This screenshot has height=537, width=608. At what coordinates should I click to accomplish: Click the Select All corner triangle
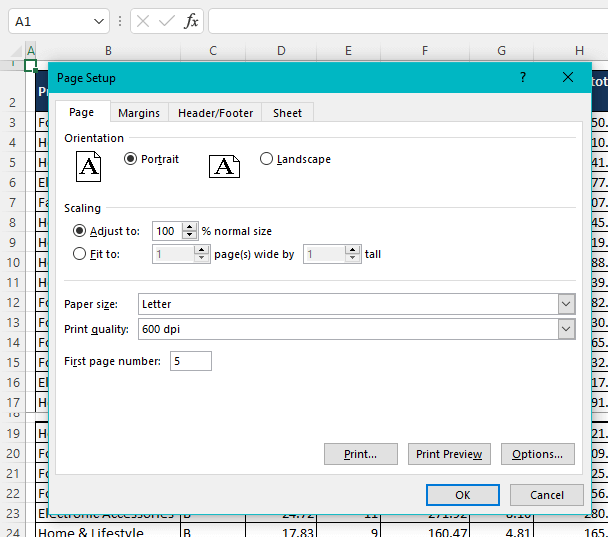17,51
